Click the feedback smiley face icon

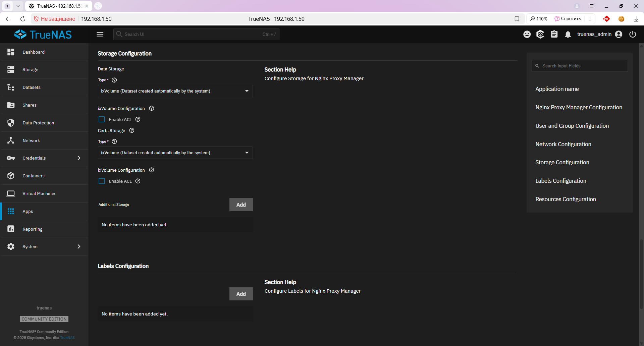click(527, 34)
